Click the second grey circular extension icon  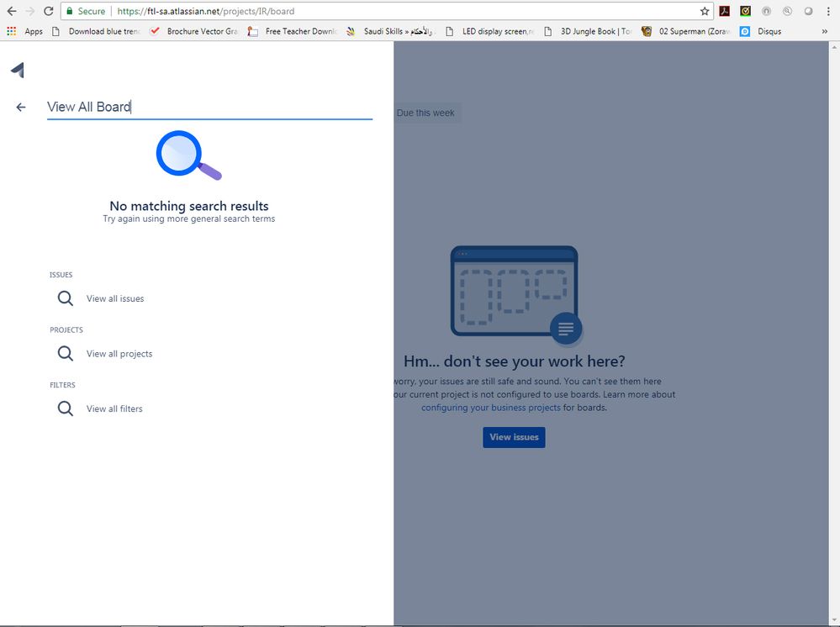tap(787, 11)
